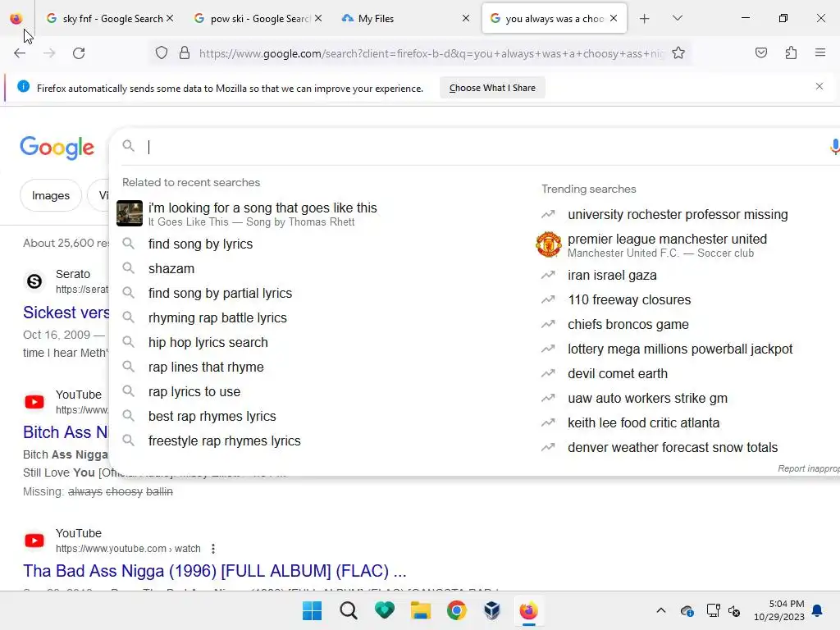Open the Extensions puzzle icon
The width and height of the screenshot is (840, 630).
(791, 52)
